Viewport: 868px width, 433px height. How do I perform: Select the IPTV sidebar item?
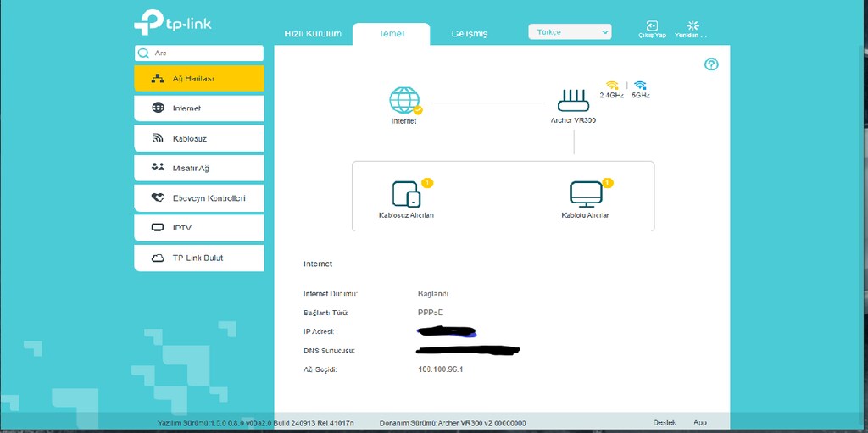(x=198, y=228)
